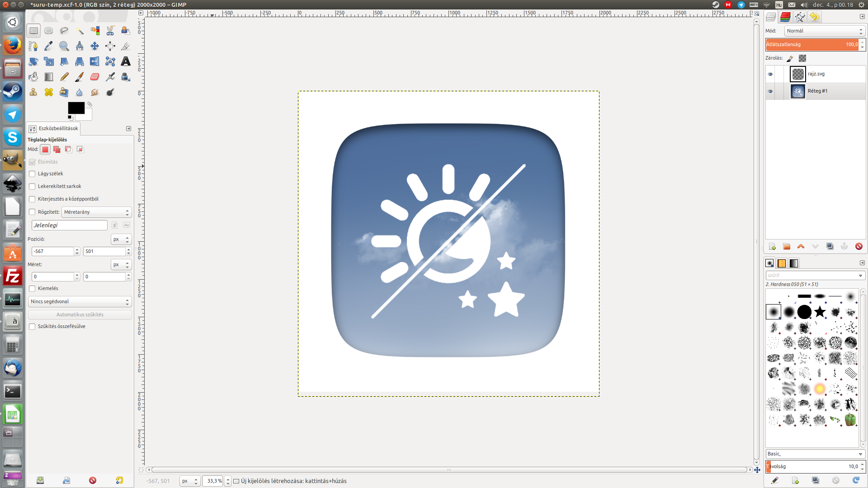Hide the Réteg #1 layer
The width and height of the screenshot is (868, 488).
(770, 91)
